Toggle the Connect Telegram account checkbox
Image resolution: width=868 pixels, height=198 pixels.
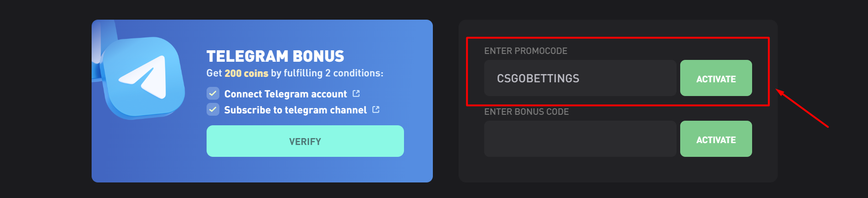point(213,94)
